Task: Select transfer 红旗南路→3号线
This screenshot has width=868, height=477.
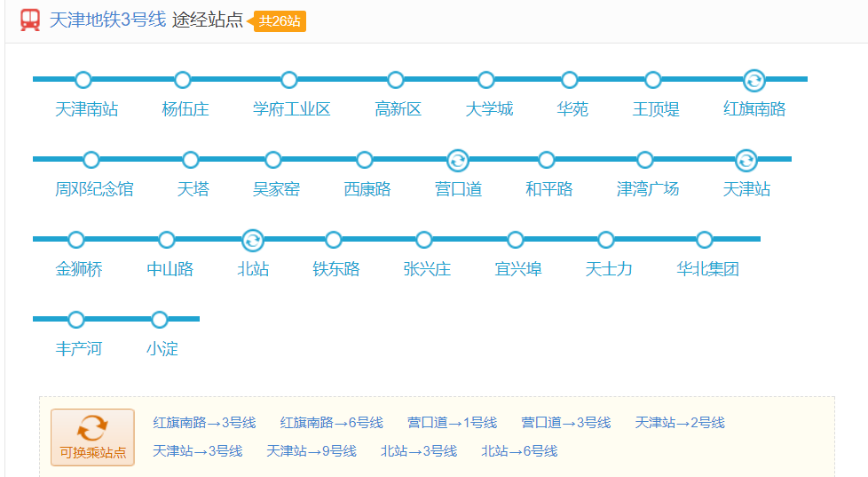Action: point(204,423)
